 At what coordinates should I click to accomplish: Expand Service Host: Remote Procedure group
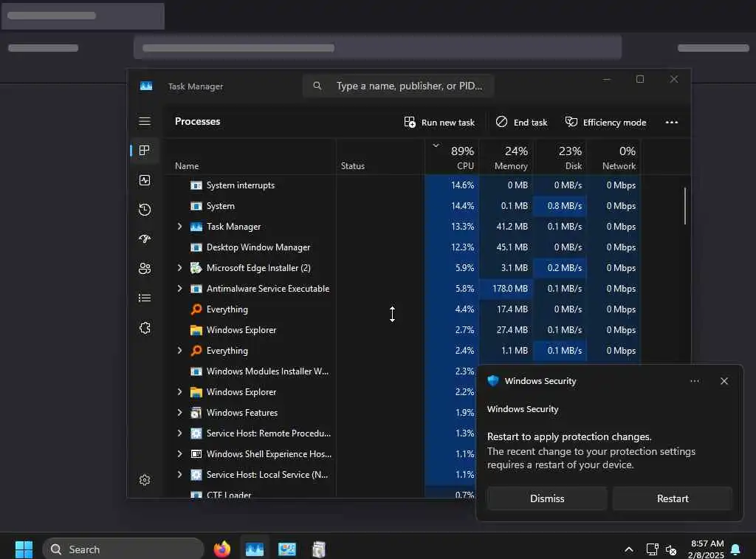[180, 433]
